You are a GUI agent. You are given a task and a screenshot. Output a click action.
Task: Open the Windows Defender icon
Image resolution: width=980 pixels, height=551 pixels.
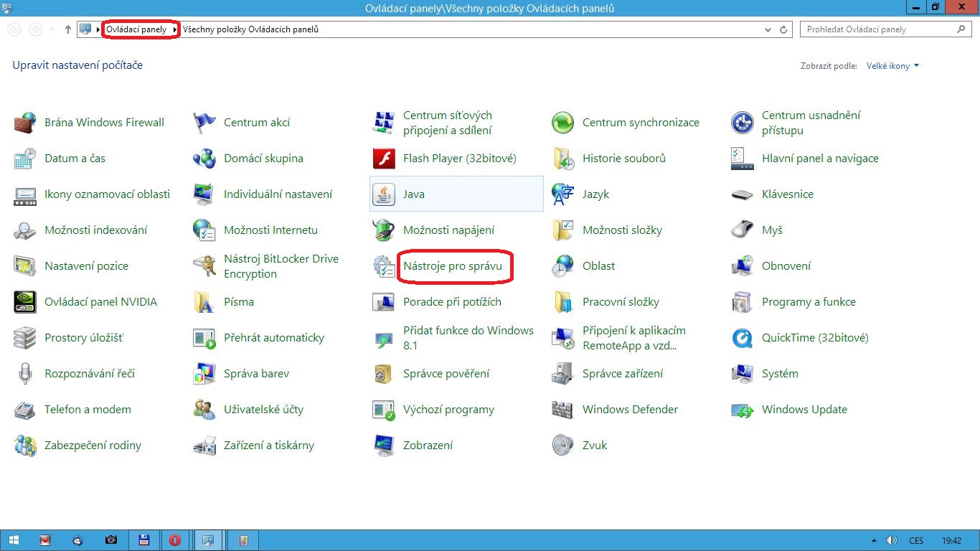[x=563, y=410]
